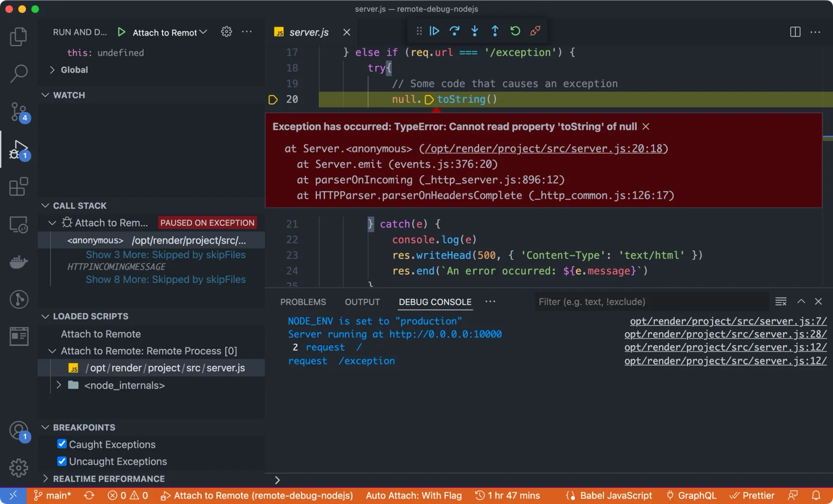Disable the Uncaught Exceptions checkbox

[62, 461]
